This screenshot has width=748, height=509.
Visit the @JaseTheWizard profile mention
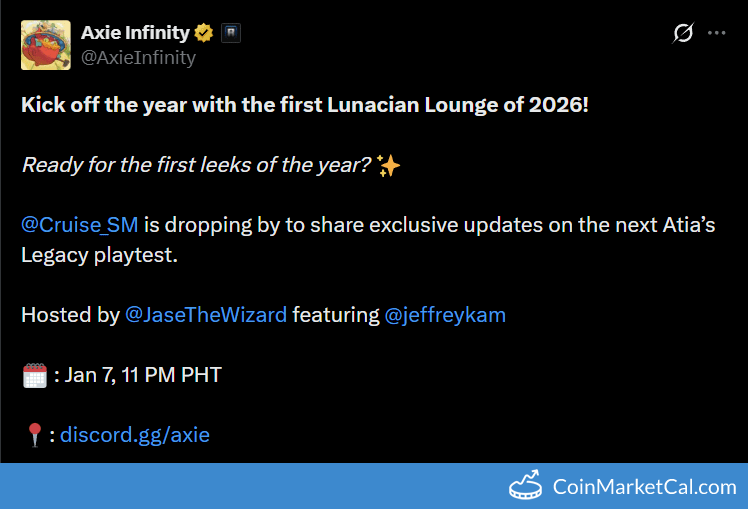[206, 315]
